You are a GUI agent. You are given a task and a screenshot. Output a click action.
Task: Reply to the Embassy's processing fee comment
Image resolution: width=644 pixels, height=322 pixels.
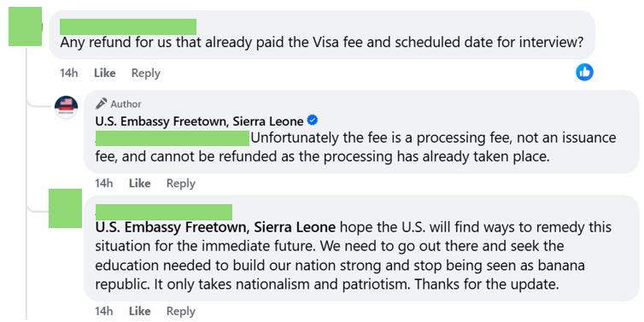181,183
